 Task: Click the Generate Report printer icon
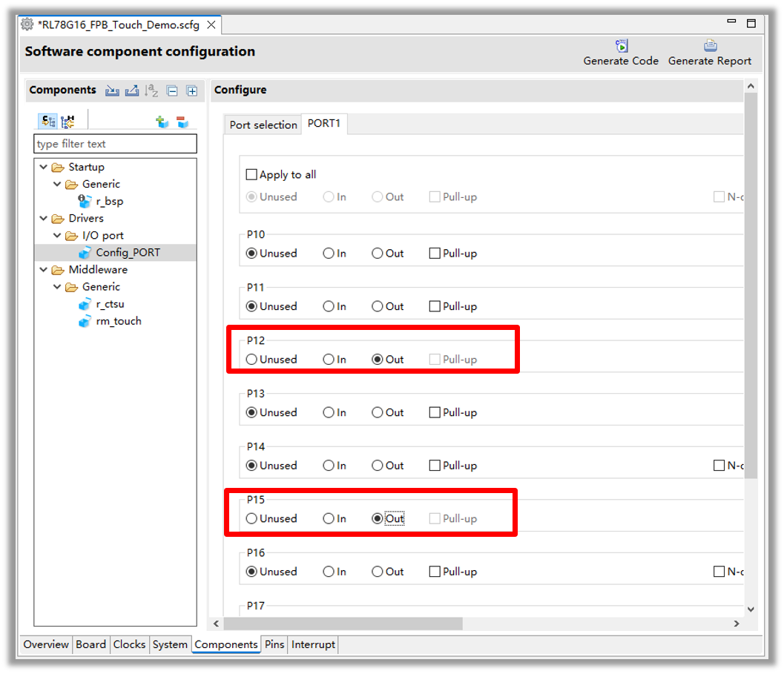pyautogui.click(x=710, y=46)
